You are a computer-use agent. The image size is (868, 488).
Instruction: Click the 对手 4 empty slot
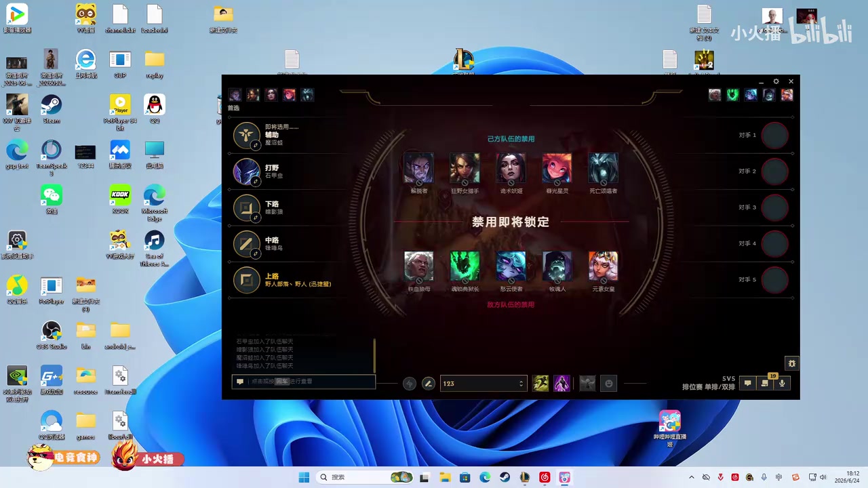[x=774, y=243]
